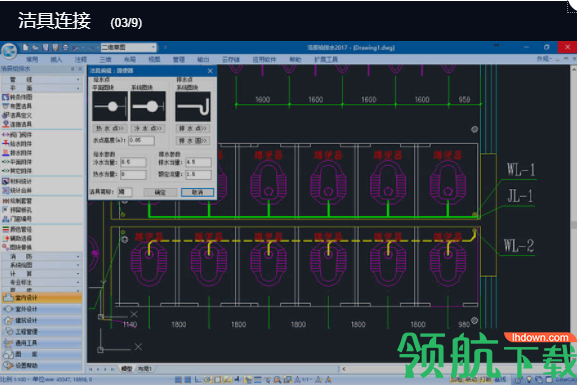Click 取消 to cancel the dialog

tap(198, 192)
